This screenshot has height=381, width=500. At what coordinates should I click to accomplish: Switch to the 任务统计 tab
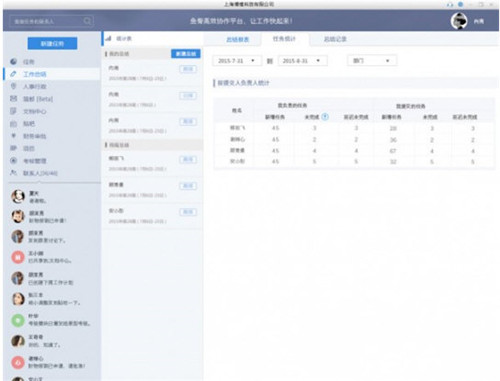click(x=284, y=39)
